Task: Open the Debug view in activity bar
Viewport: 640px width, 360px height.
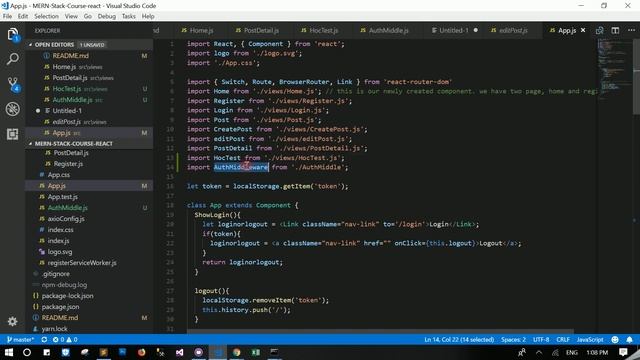Action: click(x=13, y=109)
